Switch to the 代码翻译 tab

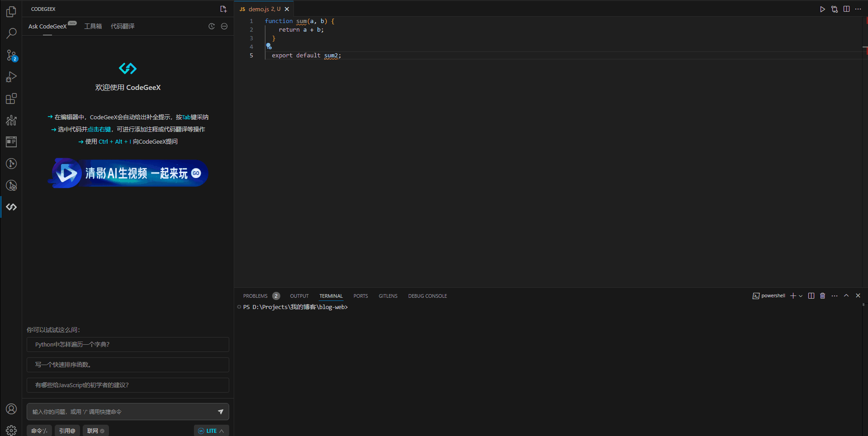coord(123,27)
